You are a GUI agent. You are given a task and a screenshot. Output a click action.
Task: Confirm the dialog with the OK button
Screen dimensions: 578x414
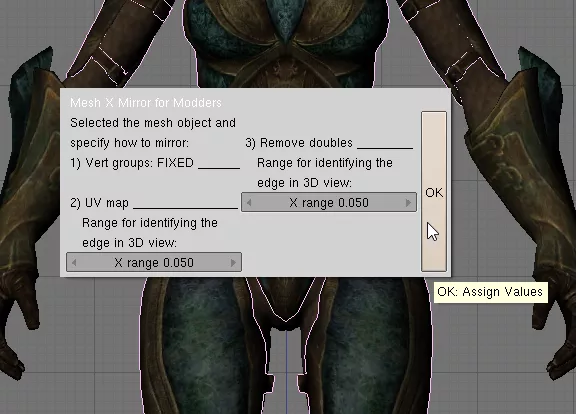click(434, 192)
